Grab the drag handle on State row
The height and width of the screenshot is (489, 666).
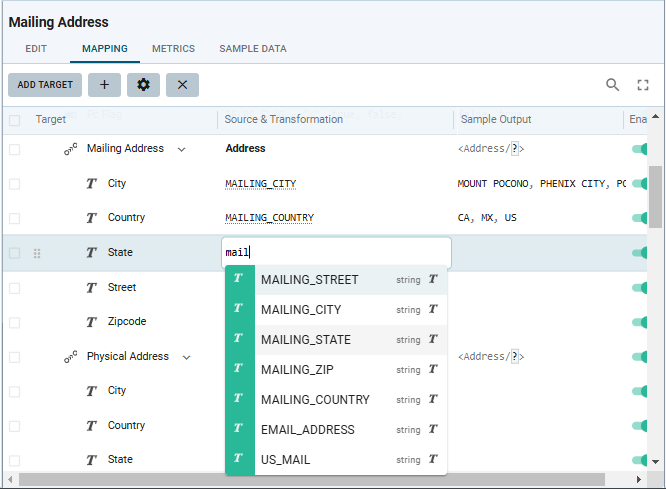click(37, 253)
